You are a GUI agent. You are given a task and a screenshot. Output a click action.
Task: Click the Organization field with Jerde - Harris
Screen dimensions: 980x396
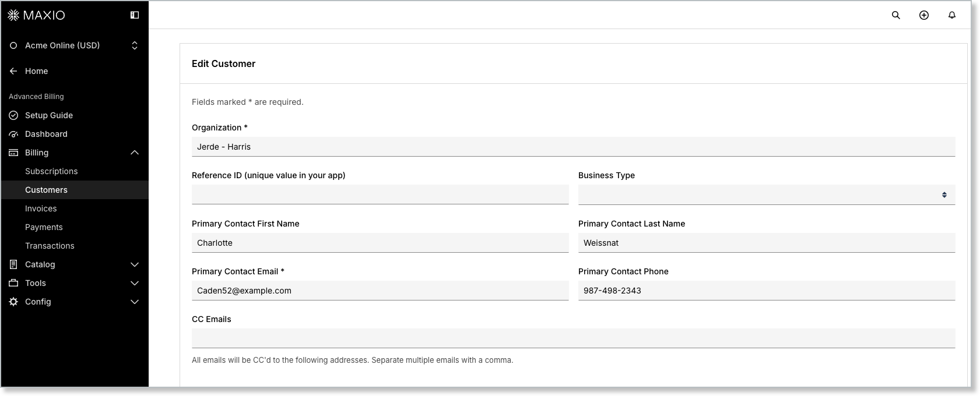[574, 147]
